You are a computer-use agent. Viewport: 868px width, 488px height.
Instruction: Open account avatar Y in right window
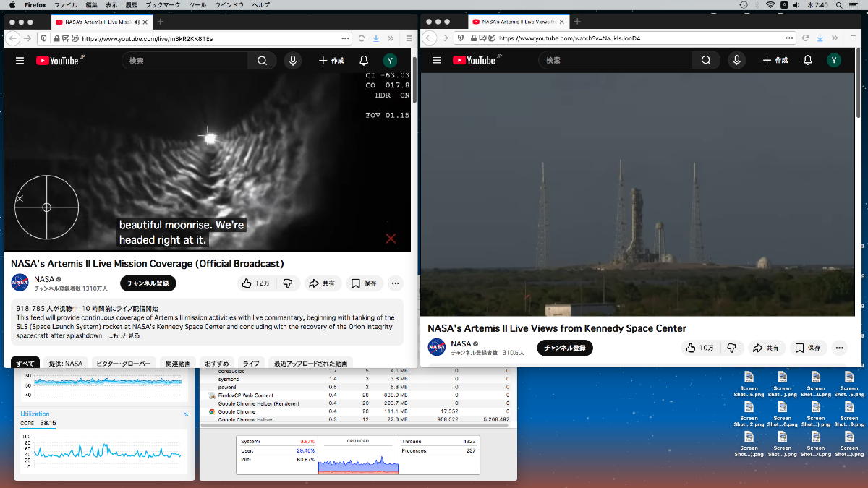pyautogui.click(x=834, y=61)
